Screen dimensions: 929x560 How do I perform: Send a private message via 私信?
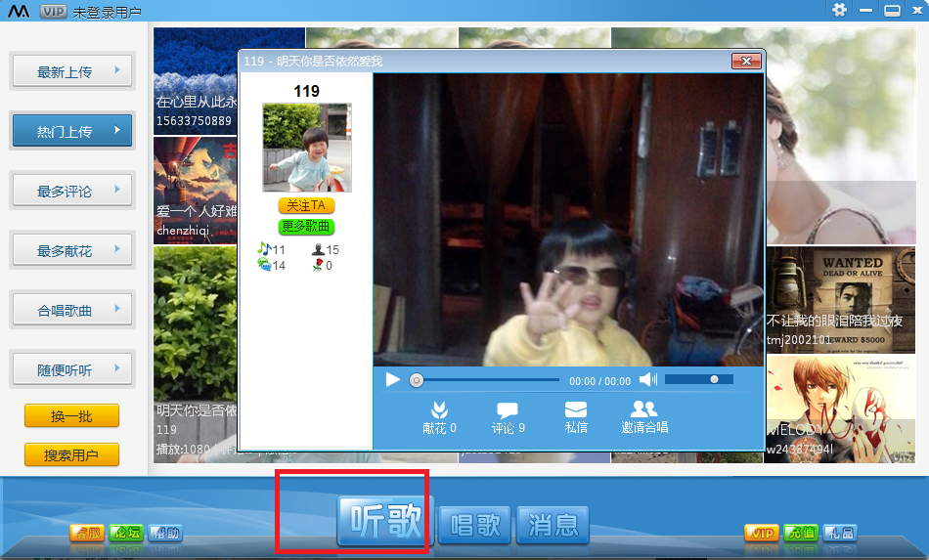pos(576,417)
